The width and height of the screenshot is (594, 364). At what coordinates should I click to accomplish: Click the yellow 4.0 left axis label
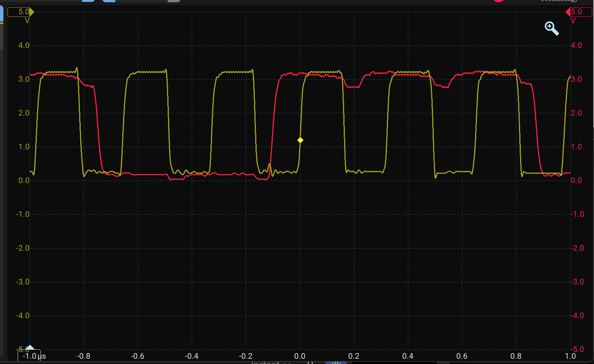coord(24,45)
